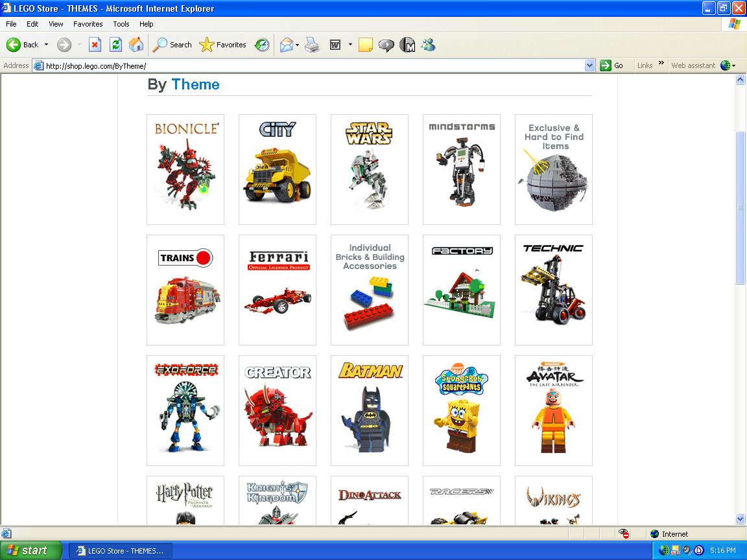Click the Start button
Viewport: 747px width, 560px height.
tap(30, 550)
